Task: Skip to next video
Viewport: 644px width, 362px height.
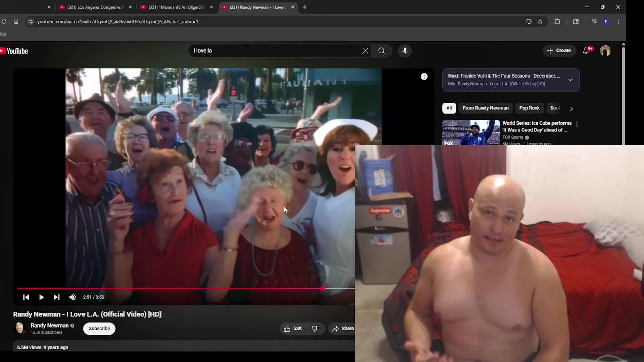Action: [x=56, y=297]
